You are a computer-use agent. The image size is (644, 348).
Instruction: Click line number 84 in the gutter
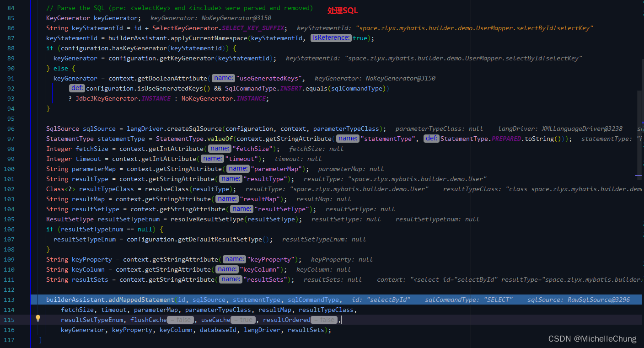(x=11, y=8)
